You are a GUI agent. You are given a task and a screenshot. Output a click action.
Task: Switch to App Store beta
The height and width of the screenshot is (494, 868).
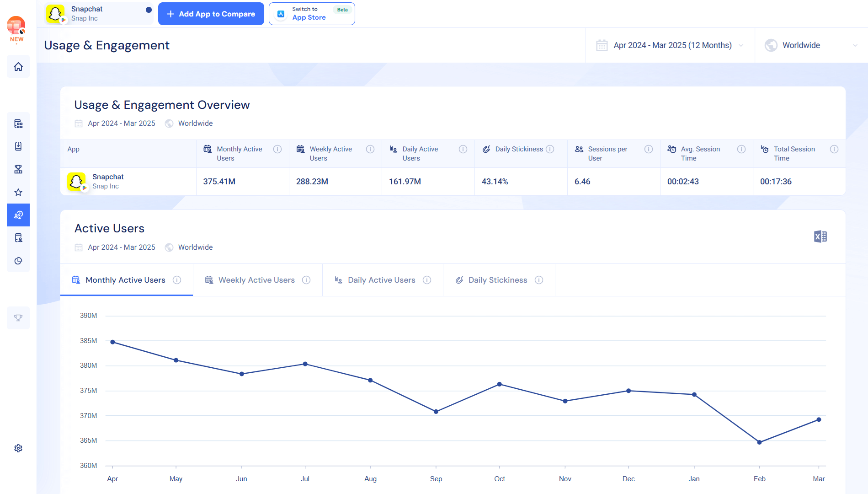pyautogui.click(x=312, y=14)
